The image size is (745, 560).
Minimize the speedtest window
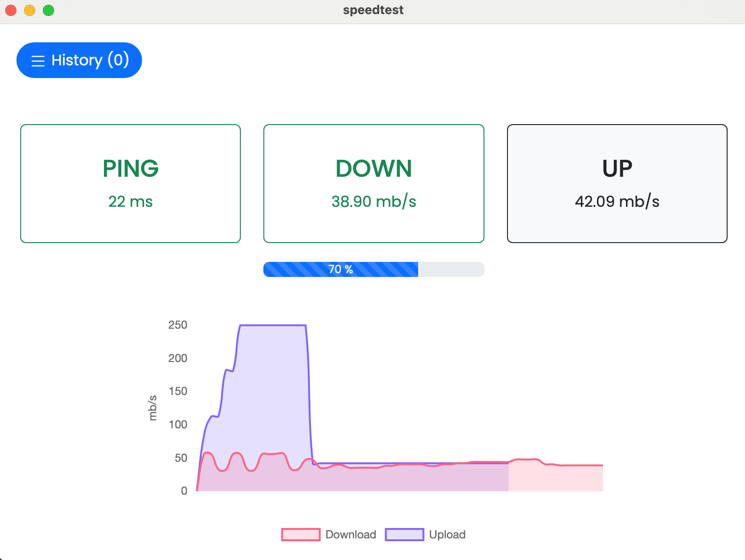[x=30, y=10]
